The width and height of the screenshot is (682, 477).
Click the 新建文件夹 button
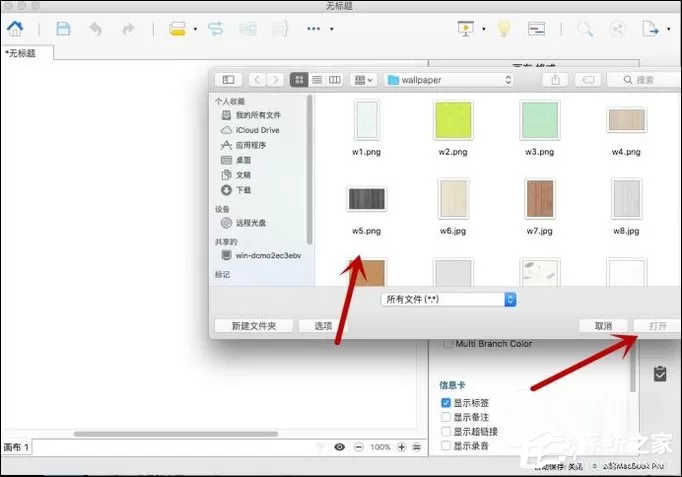(x=254, y=326)
